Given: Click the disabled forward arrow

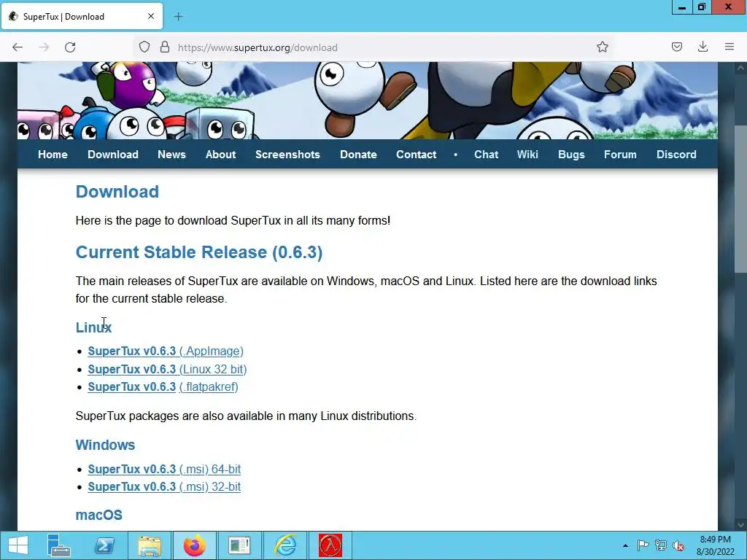Looking at the screenshot, I should point(44,47).
